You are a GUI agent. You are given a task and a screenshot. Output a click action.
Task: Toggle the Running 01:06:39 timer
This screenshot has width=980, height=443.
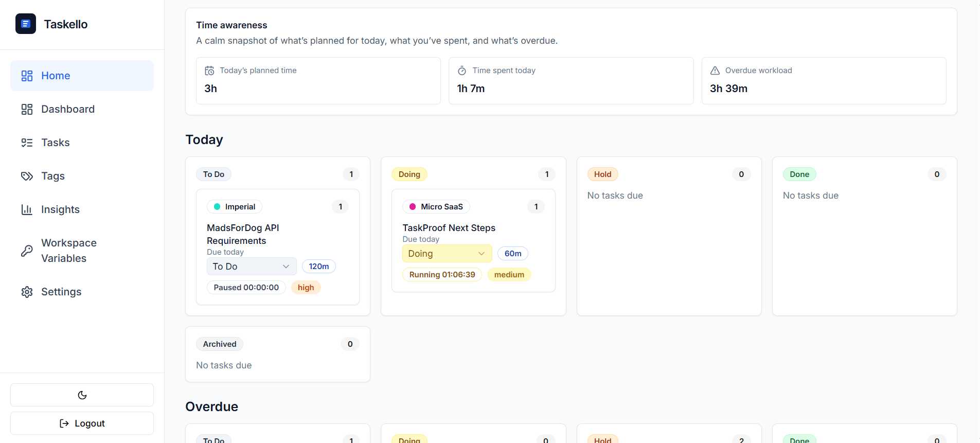click(442, 275)
